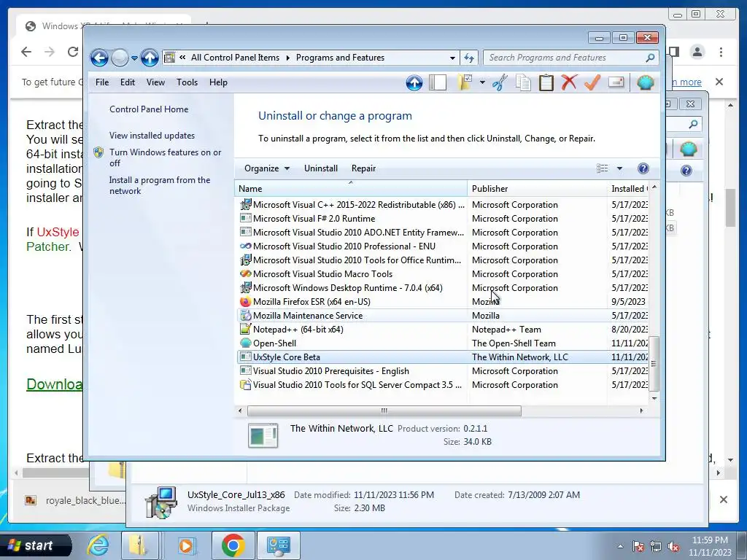Click the Repair button
Image resolution: width=747 pixels, height=560 pixels.
[363, 168]
